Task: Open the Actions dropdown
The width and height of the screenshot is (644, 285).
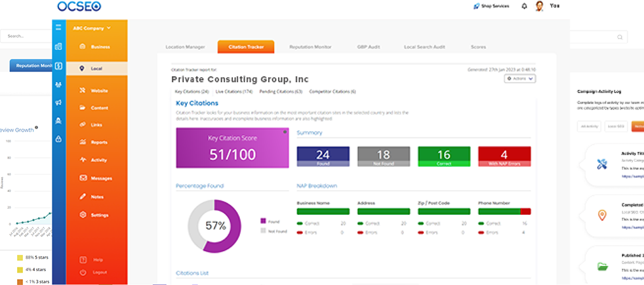Action: (520, 79)
